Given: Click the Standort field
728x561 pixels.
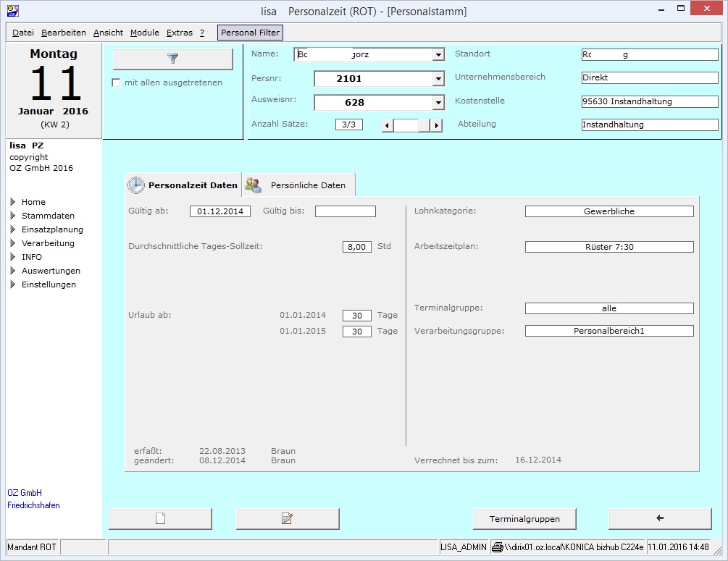Looking at the screenshot, I should point(650,55).
